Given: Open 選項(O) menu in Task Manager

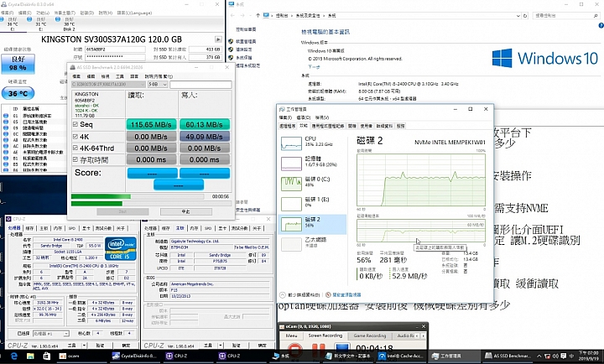Looking at the screenshot, I should (304, 117).
